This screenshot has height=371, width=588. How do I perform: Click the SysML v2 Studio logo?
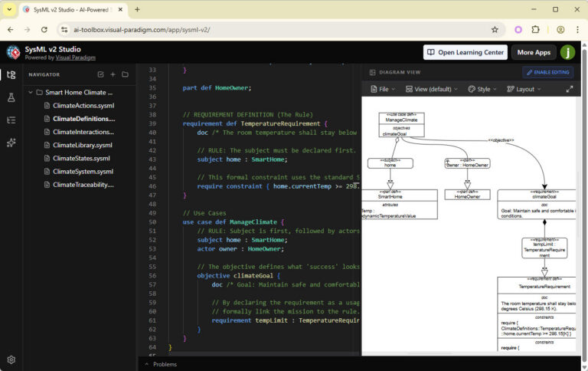(x=14, y=53)
